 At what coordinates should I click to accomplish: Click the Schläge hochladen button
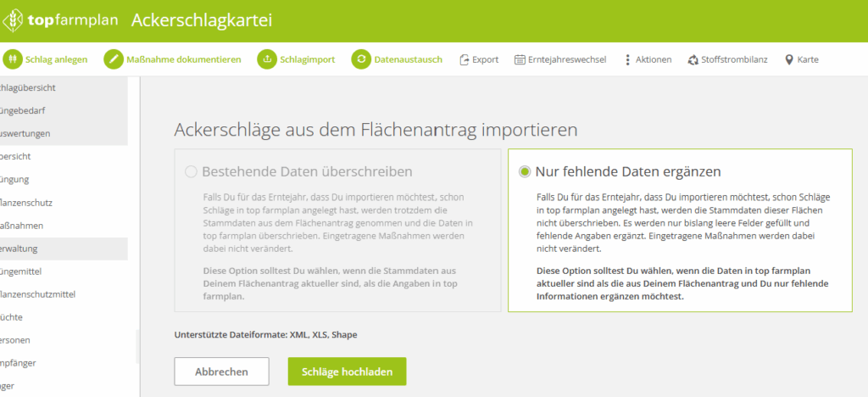(347, 372)
